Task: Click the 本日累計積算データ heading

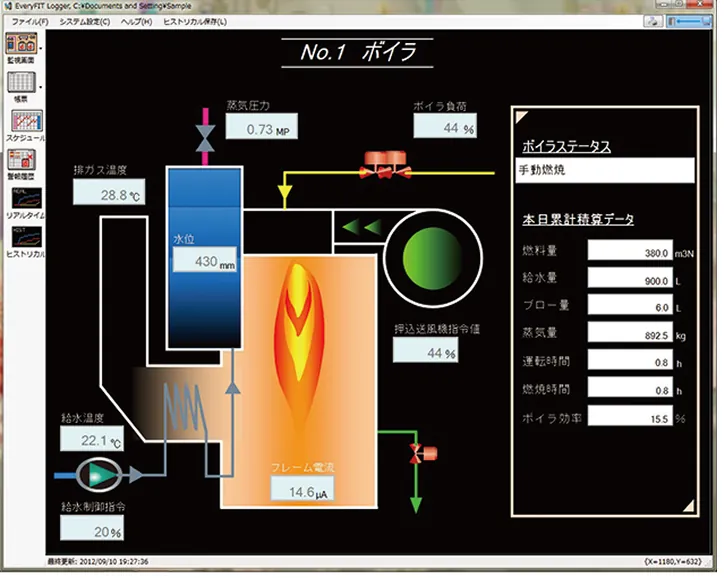Action: click(x=578, y=219)
